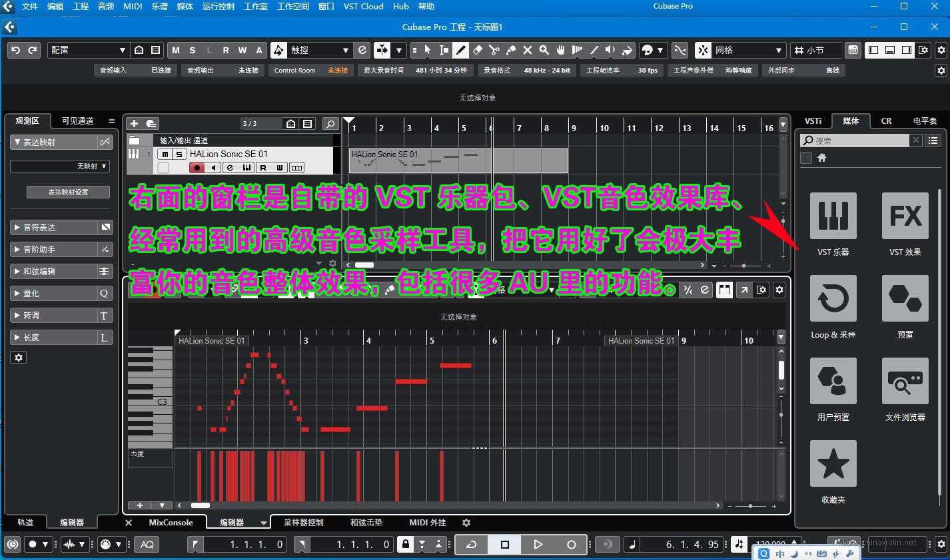
Task: Click the add track plus button
Action: 134,123
